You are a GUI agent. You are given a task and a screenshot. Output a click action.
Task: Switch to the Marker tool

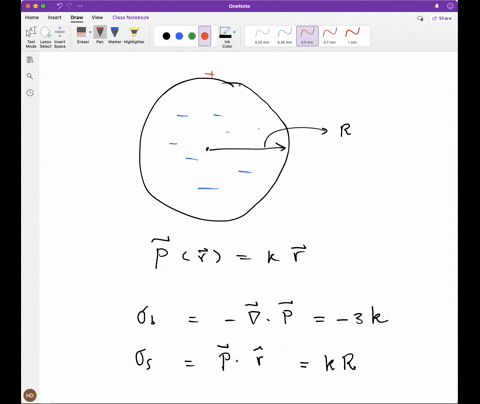click(115, 35)
